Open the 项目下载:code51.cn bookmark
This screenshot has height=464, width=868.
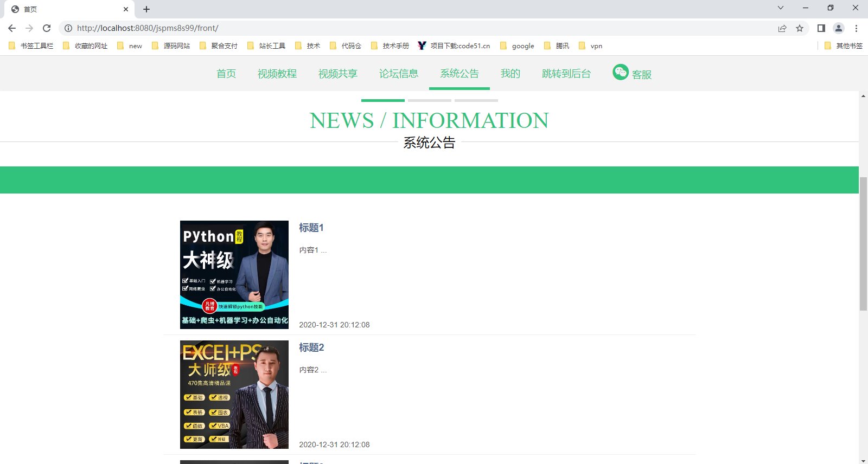[x=454, y=46]
